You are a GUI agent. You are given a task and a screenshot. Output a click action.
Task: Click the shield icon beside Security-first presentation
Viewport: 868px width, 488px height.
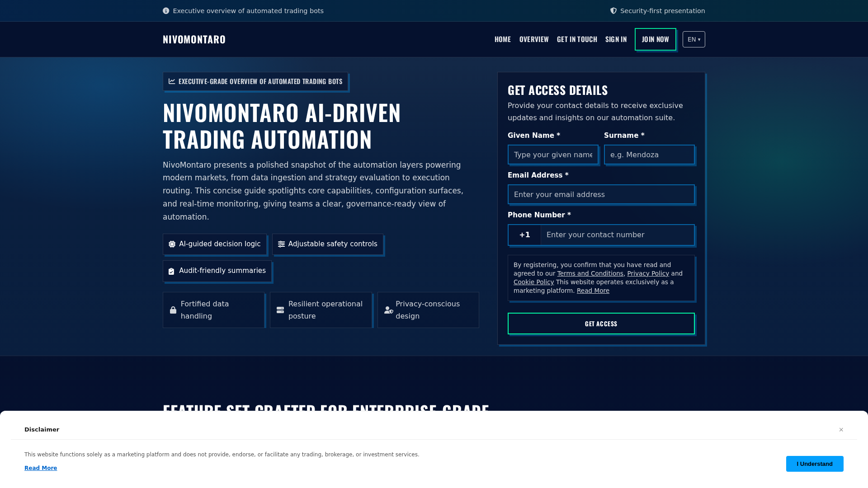point(613,11)
